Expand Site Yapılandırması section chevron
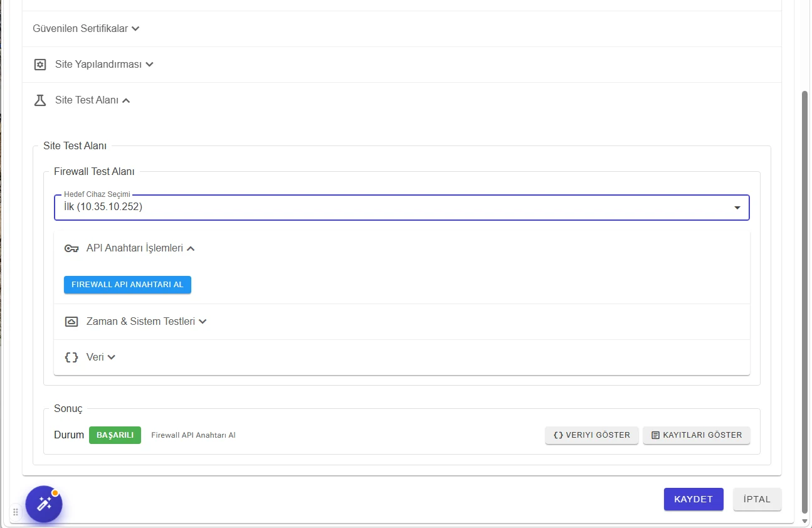812x528 pixels. (x=149, y=65)
